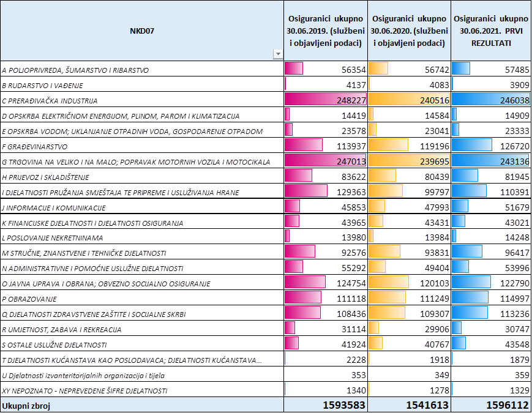This screenshot has height=413, width=532.
Task: Click the 2020 value 240516
Action: (x=435, y=100)
